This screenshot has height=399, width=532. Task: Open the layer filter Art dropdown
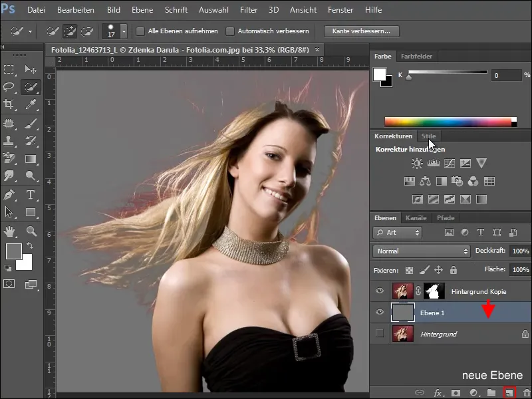point(397,233)
